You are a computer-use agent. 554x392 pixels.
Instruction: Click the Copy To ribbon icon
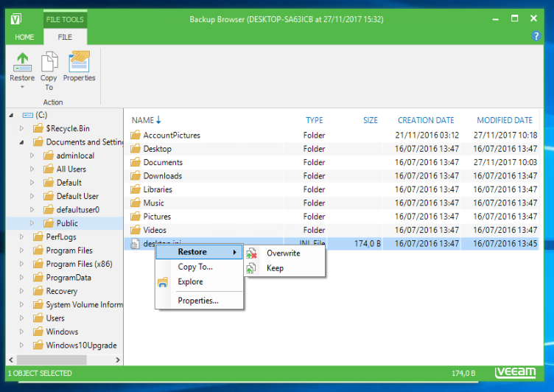(x=49, y=62)
